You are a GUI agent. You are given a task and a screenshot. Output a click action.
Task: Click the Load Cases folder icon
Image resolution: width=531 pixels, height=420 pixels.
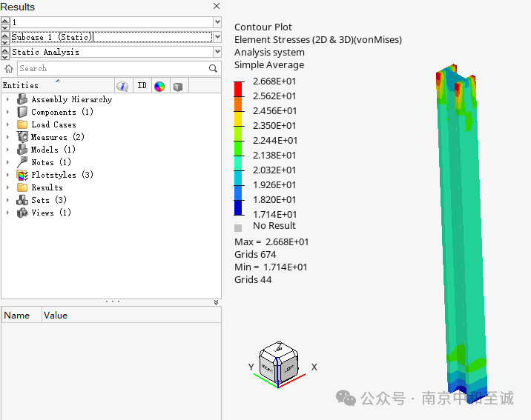point(22,124)
